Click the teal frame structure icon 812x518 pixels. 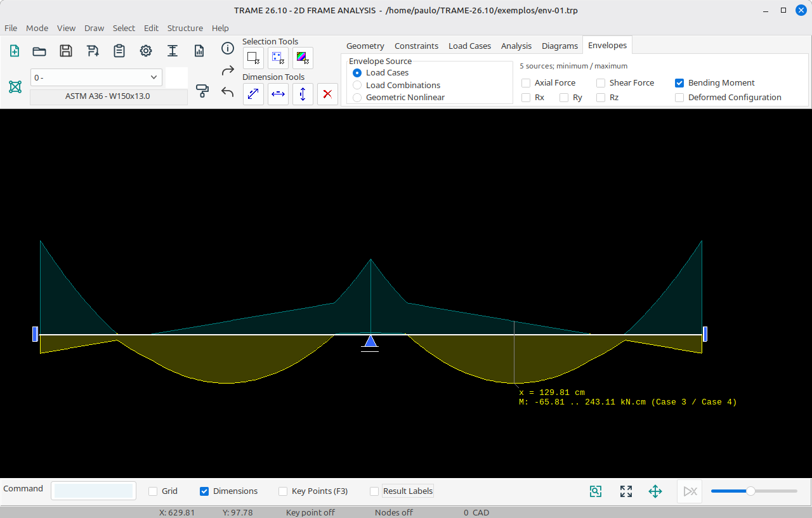[x=15, y=87]
